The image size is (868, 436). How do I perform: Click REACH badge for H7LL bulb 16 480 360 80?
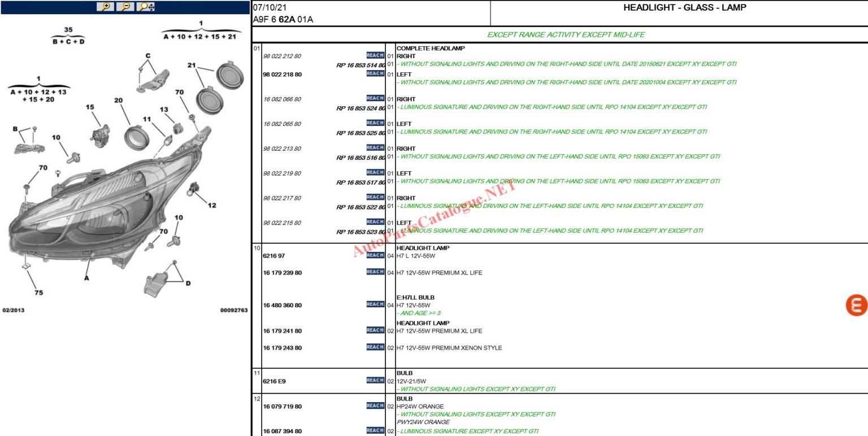(374, 304)
